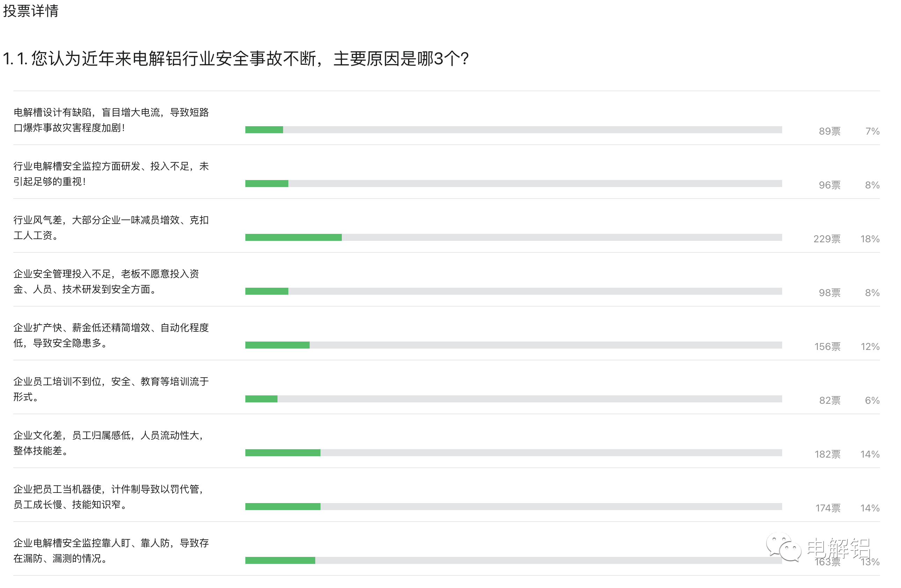Click the 电解铝 watermark text

point(838,548)
